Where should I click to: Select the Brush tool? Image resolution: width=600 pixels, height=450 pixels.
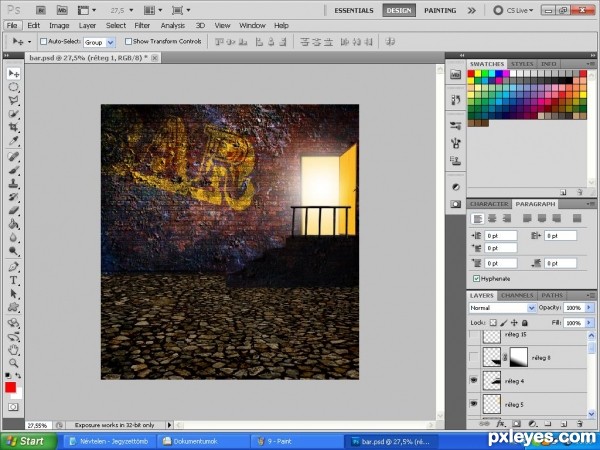click(x=13, y=170)
